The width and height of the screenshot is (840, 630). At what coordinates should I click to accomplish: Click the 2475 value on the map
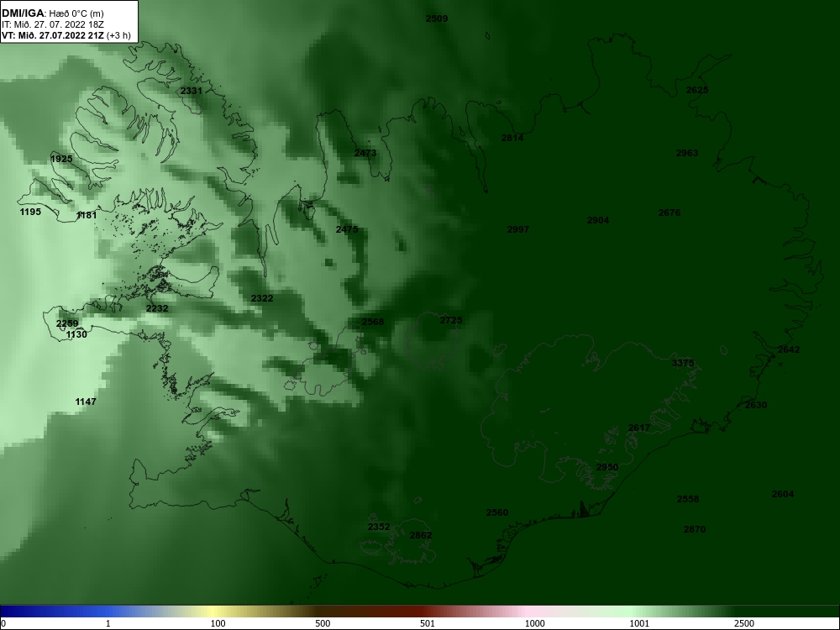tap(347, 230)
